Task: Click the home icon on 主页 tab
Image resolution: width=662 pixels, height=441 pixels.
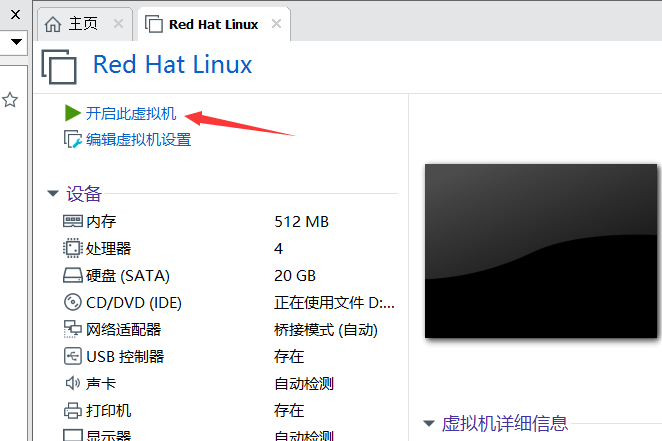Action: tap(53, 24)
